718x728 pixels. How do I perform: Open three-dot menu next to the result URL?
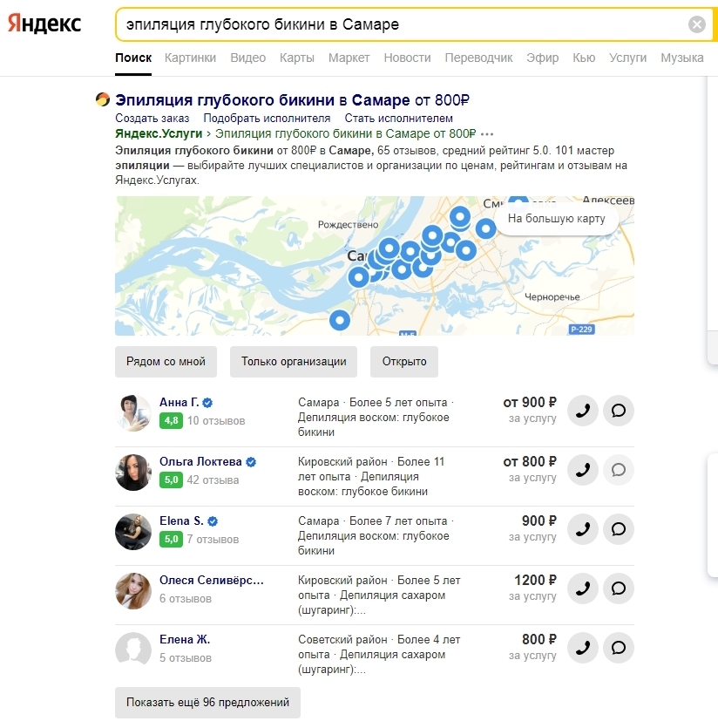(x=487, y=134)
